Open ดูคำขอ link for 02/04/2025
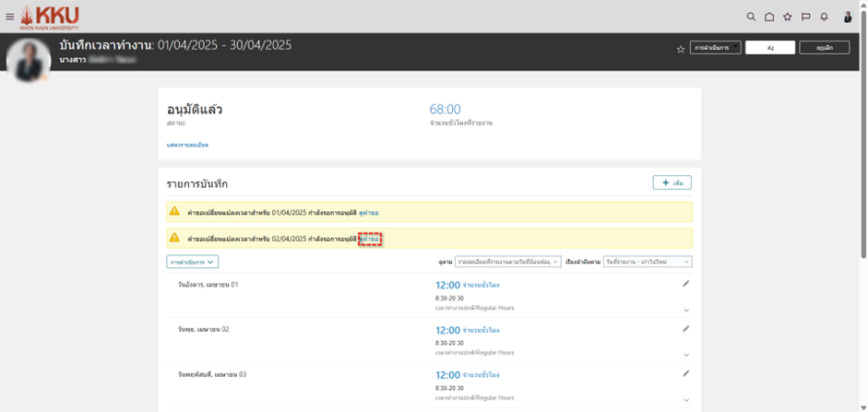 click(x=370, y=239)
